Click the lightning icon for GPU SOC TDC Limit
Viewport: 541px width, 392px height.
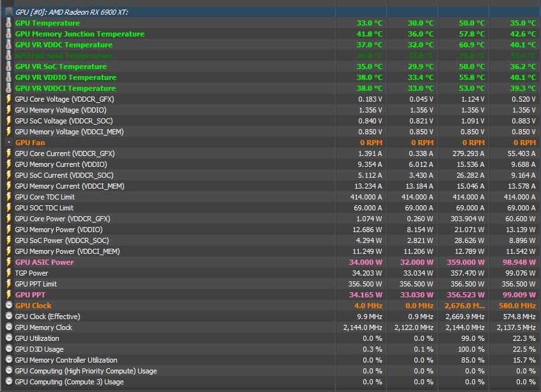tap(9, 208)
